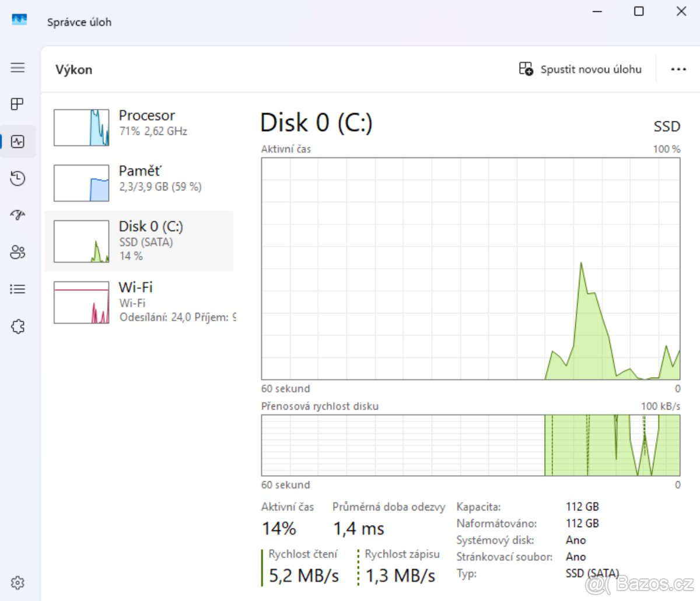Select the Performance (Výkon) graph icon
700x601 pixels.
pos(17,141)
